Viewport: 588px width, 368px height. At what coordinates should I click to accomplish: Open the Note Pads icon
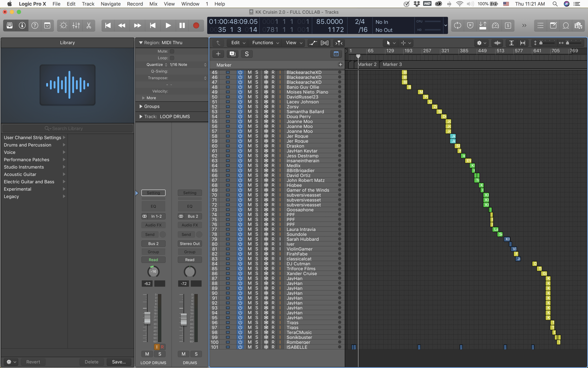[x=553, y=25]
